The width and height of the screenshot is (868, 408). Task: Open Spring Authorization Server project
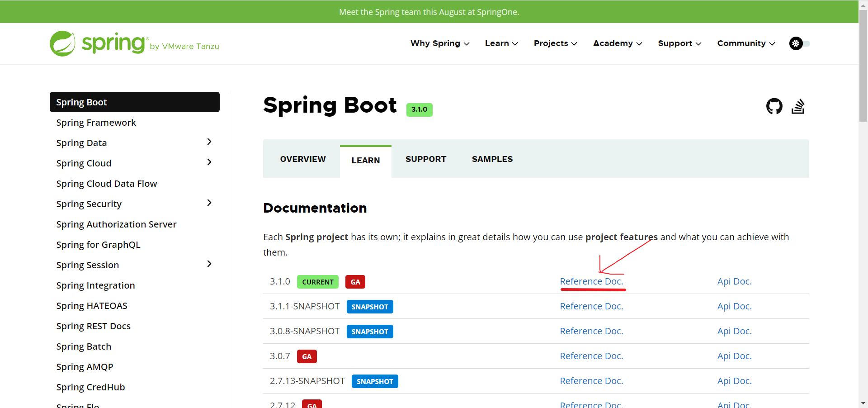point(116,224)
